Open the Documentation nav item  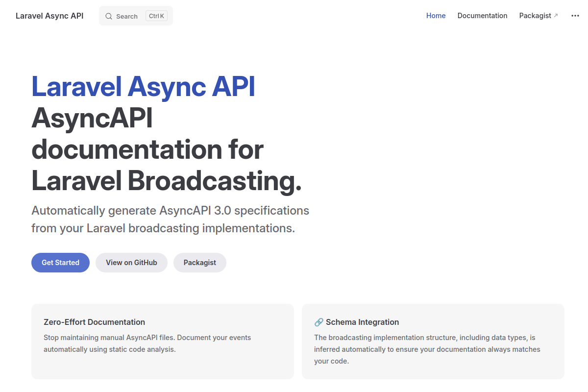click(483, 16)
